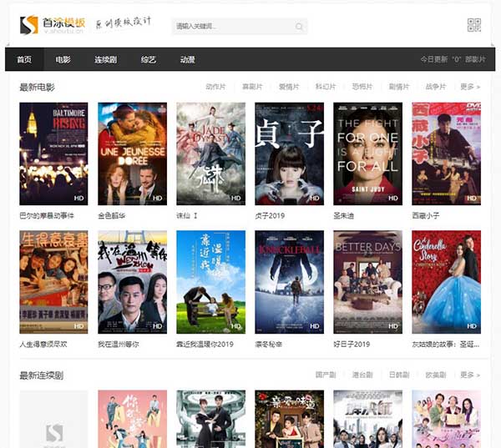
Task: Open the Saint Judy poster
Action: (368, 154)
